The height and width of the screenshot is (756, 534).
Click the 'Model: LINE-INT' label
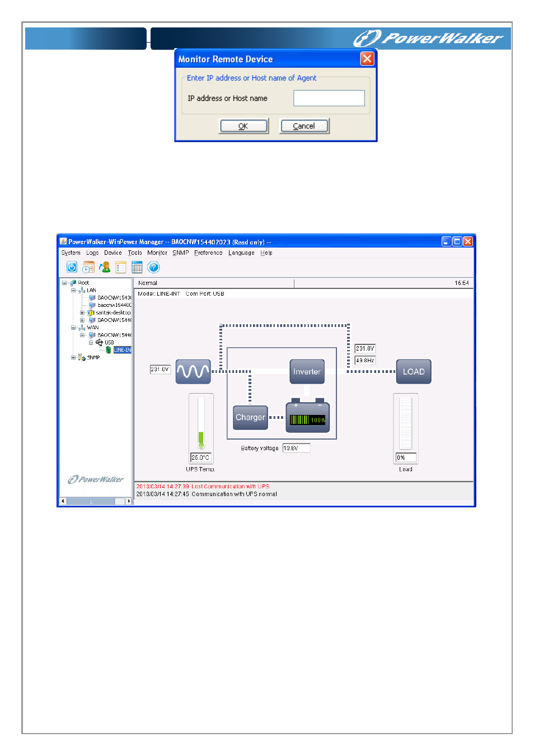[x=159, y=293]
